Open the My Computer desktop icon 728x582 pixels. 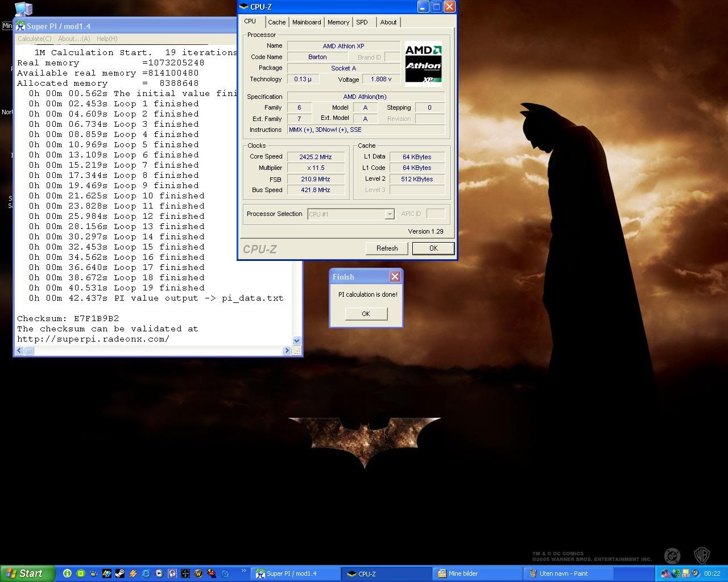pos(23,9)
